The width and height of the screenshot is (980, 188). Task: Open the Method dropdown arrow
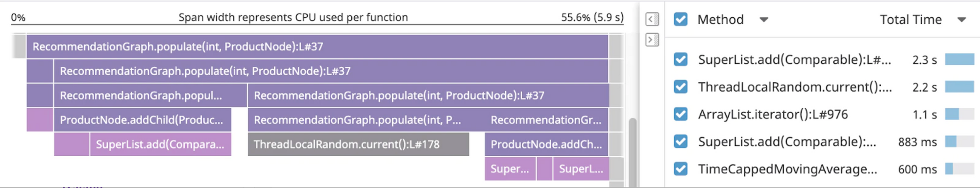coord(763,20)
